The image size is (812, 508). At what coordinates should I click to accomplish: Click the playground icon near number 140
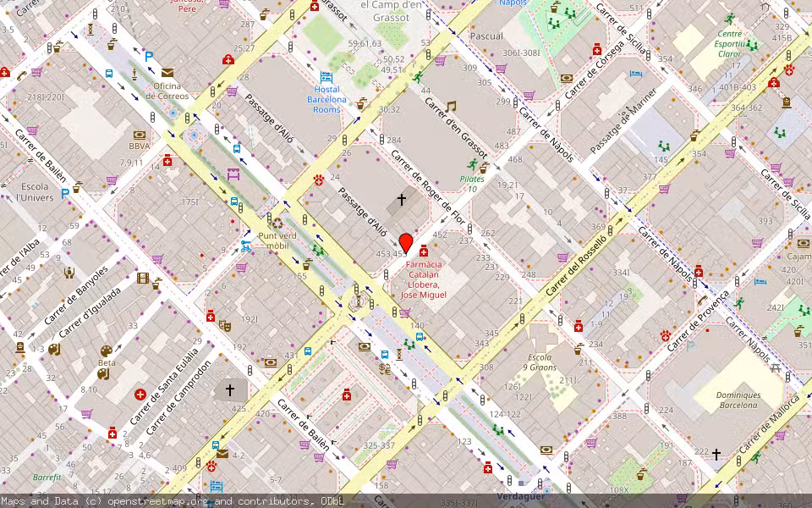pyautogui.click(x=409, y=343)
